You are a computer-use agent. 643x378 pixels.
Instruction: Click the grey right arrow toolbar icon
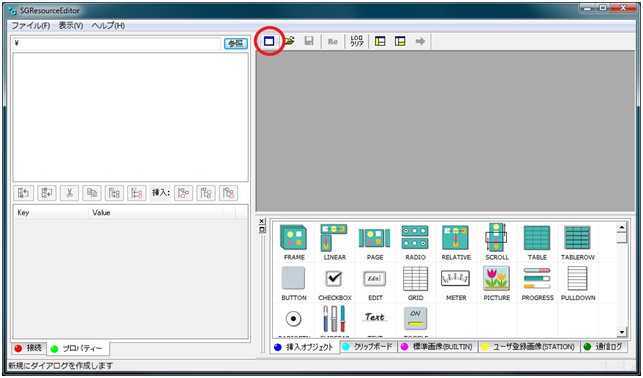pos(420,41)
